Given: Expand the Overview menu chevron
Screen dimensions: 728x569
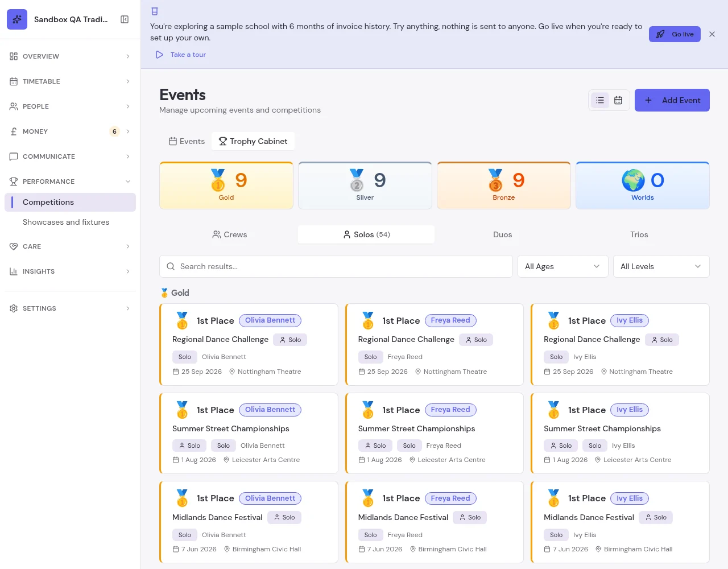Looking at the screenshot, I should tap(128, 56).
